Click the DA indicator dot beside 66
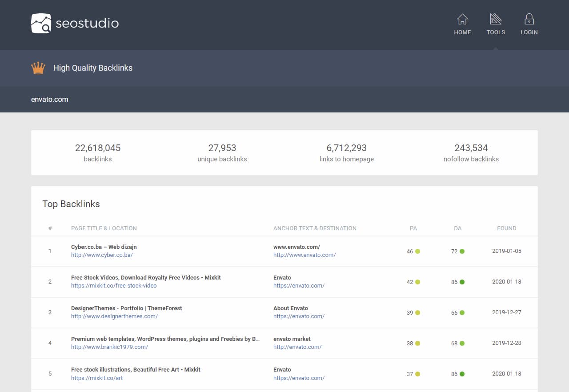The height and width of the screenshot is (392, 569). (462, 313)
